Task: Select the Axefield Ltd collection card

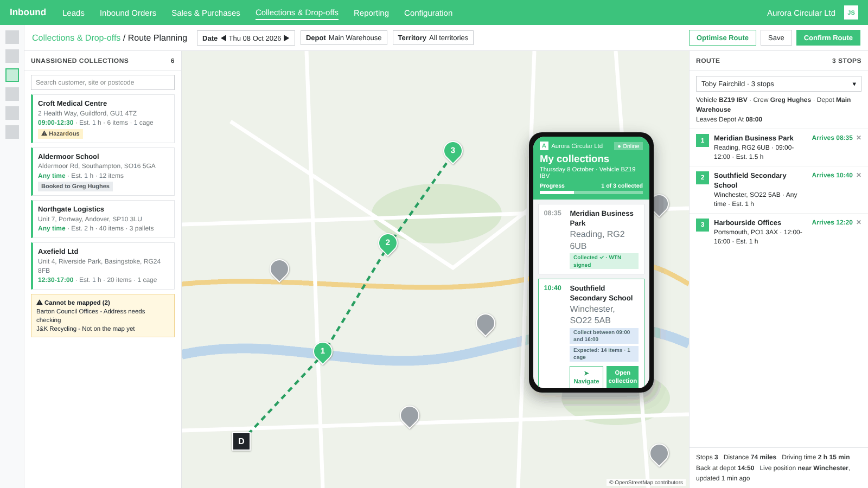Action: tap(103, 266)
